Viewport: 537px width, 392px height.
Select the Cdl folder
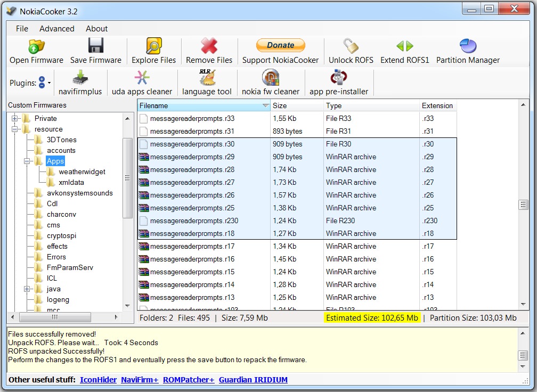pyautogui.click(x=52, y=203)
